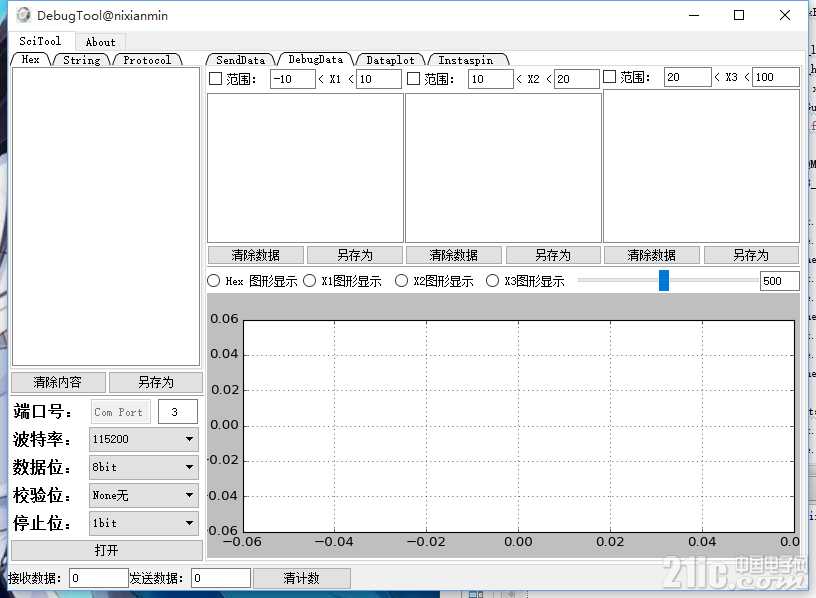Click 清除数据 button under X2 data box
The image size is (816, 598).
pos(453,255)
